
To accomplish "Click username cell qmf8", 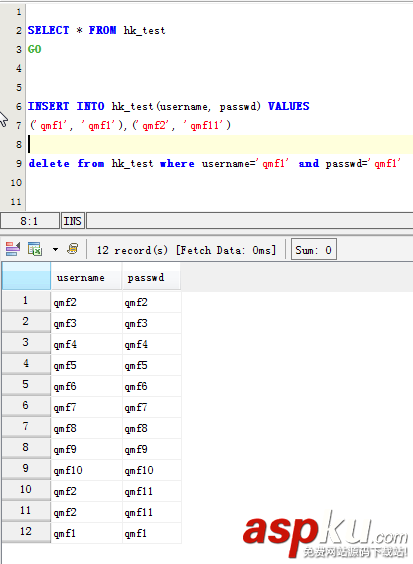I will 86,428.
